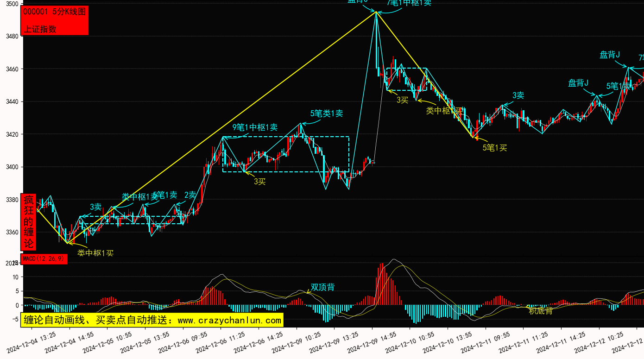644x359 pixels.
Task: Click the yellow '3买' label under 9笔1中枢1卖 box
Action: pos(260,182)
